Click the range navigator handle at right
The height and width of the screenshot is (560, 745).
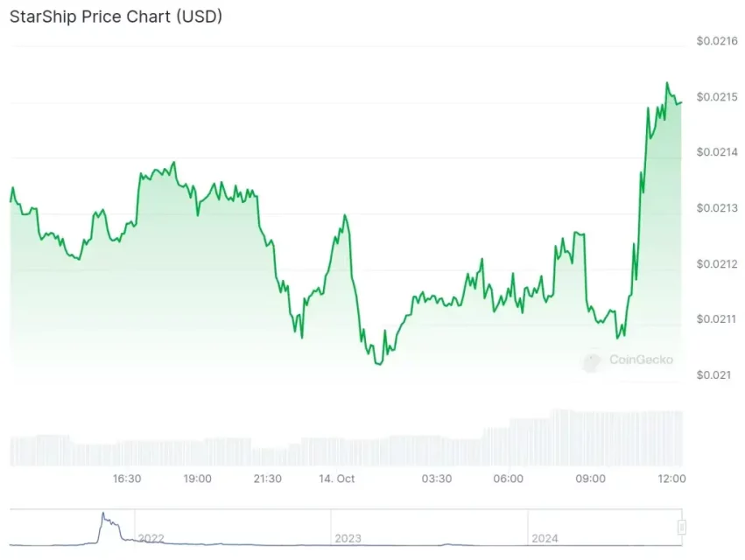point(682,527)
